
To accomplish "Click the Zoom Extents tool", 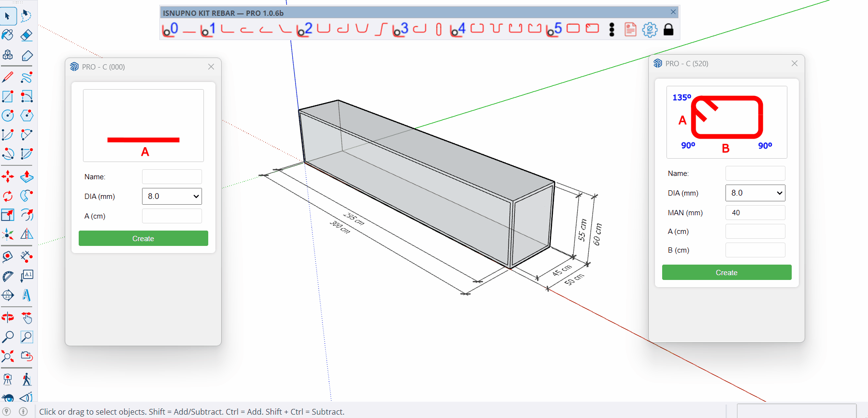I will 8,356.
